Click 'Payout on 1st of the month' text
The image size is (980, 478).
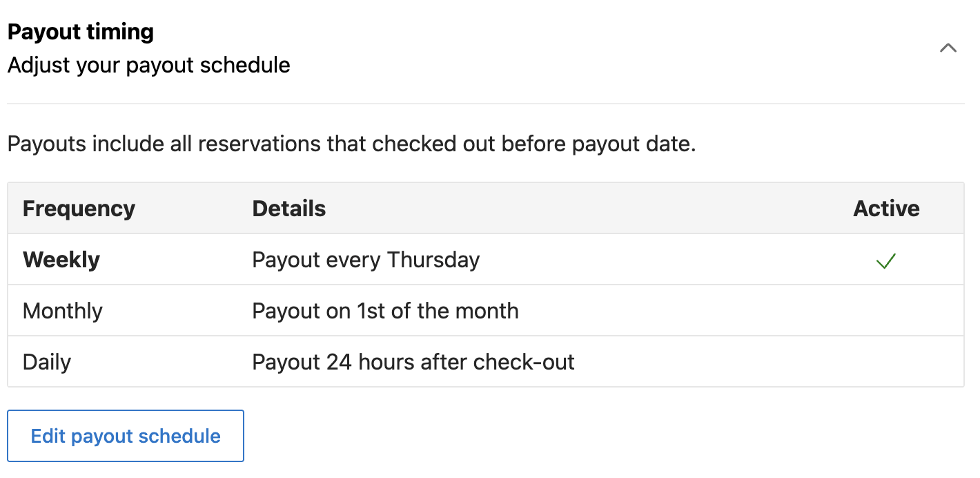click(385, 311)
